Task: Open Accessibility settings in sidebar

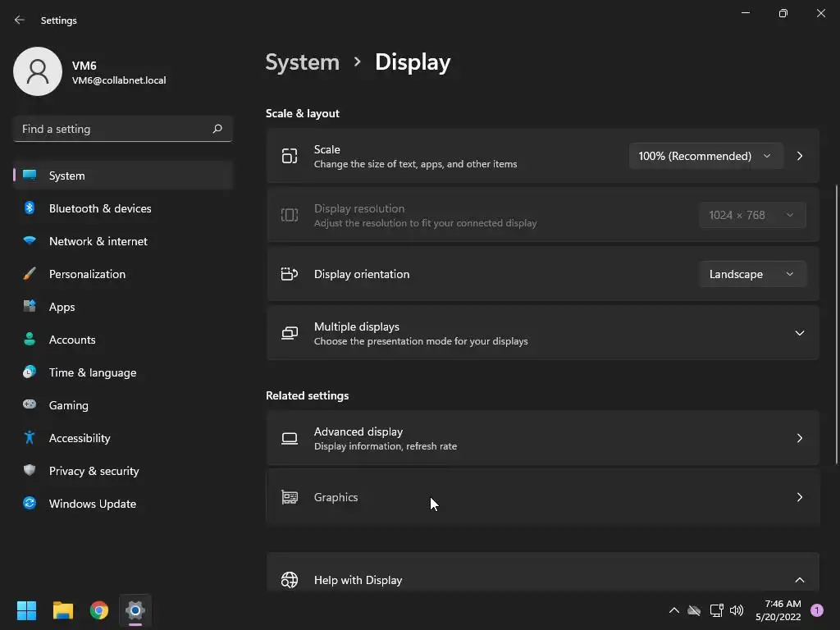Action: click(123, 438)
